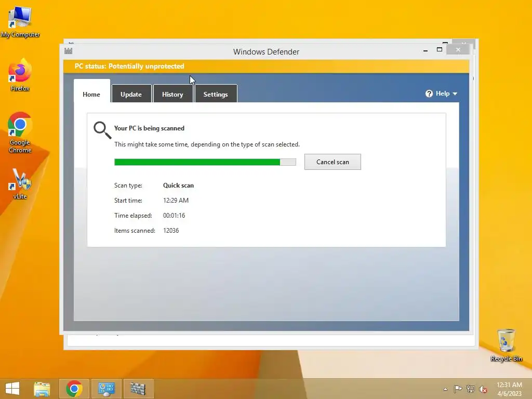532x399 pixels.
Task: Open the Settings tab
Action: click(x=216, y=94)
